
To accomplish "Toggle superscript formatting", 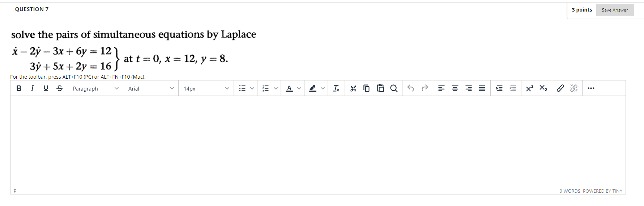I will (530, 88).
